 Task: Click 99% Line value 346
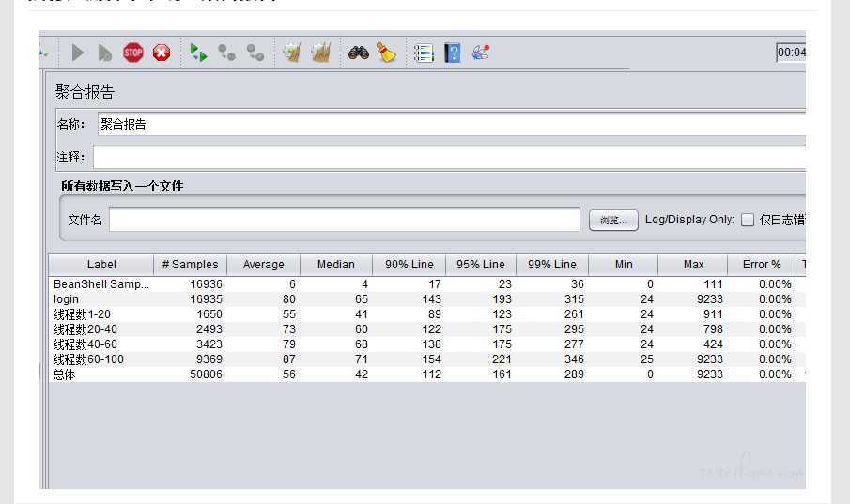[574, 359]
